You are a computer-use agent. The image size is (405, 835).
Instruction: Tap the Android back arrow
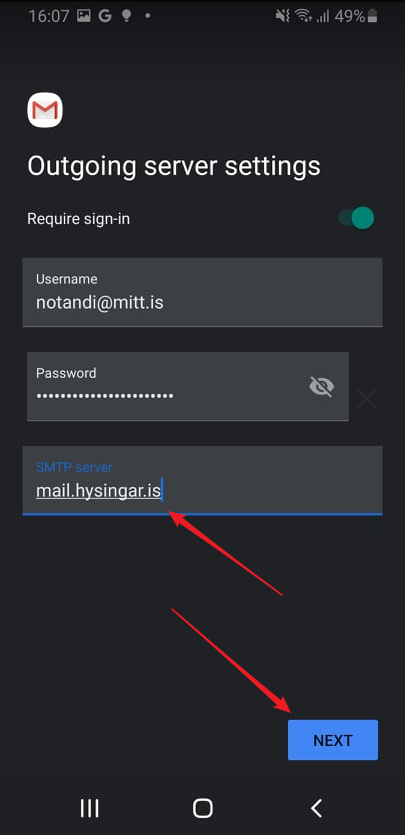click(316, 808)
